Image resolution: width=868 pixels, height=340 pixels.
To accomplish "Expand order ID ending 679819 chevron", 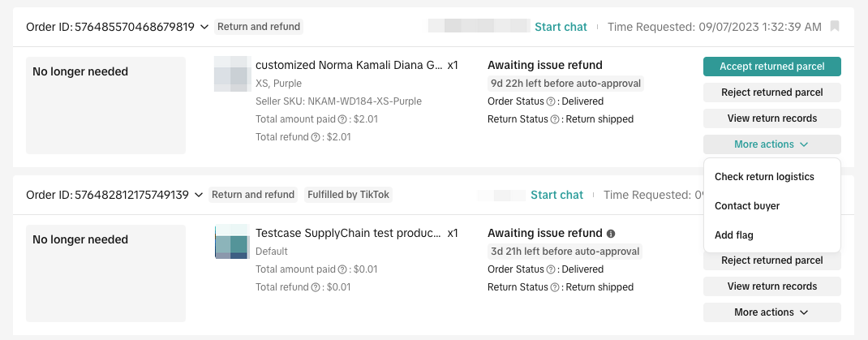I will coord(204,27).
